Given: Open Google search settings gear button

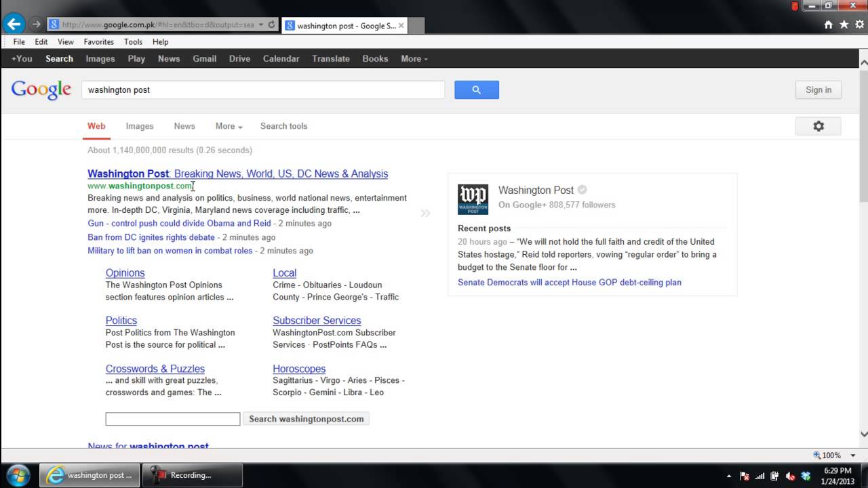Looking at the screenshot, I should (x=818, y=126).
